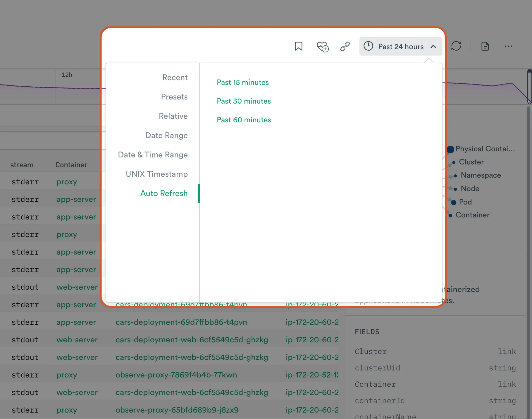This screenshot has width=532, height=419.
Task: Select the Recent tab
Action: pyautogui.click(x=175, y=78)
